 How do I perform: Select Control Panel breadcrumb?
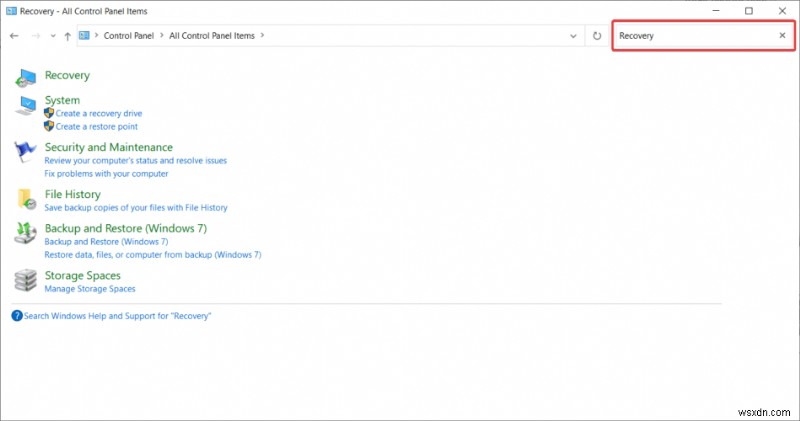[129, 35]
